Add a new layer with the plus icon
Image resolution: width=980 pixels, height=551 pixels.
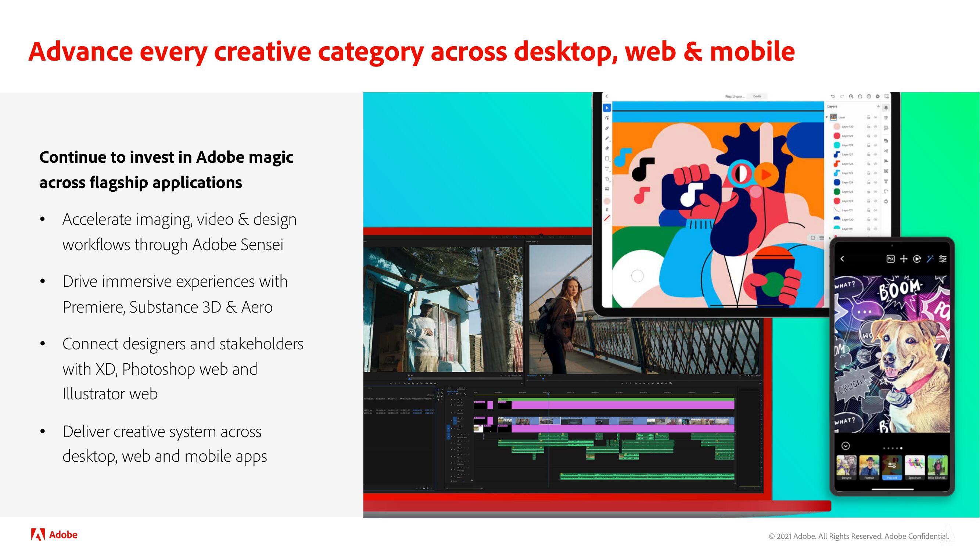point(878,107)
